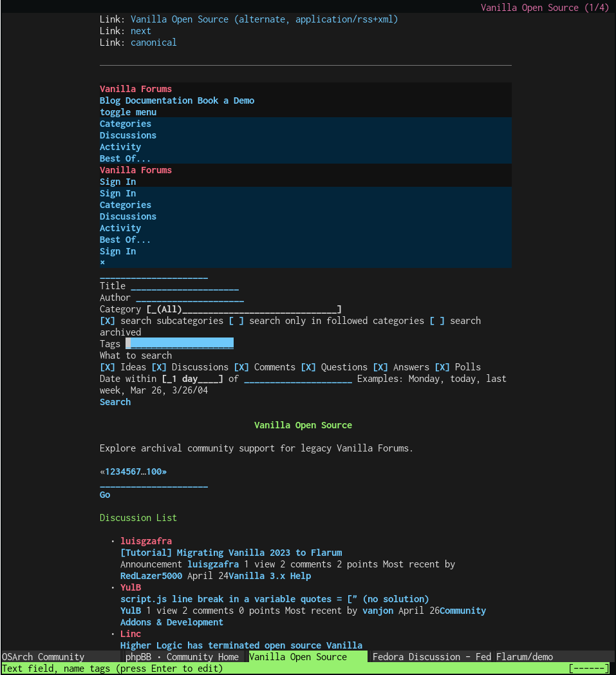The image size is (616, 675).
Task: Uncheck the Answers checkbox
Action: tap(380, 367)
